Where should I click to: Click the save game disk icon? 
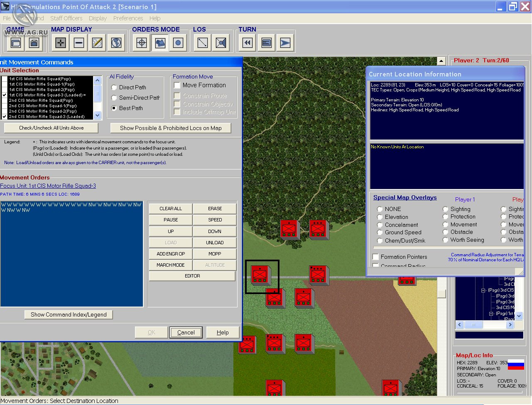pos(34,43)
